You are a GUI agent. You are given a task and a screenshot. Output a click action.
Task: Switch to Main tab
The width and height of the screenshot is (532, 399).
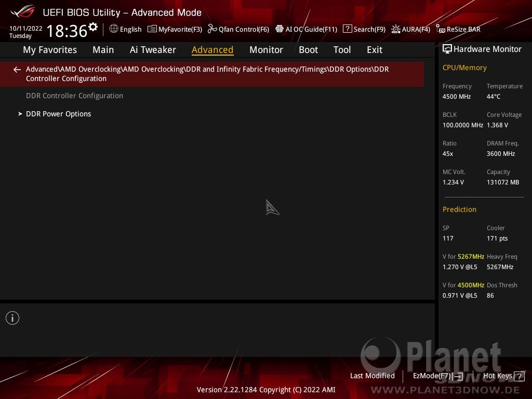coord(103,50)
